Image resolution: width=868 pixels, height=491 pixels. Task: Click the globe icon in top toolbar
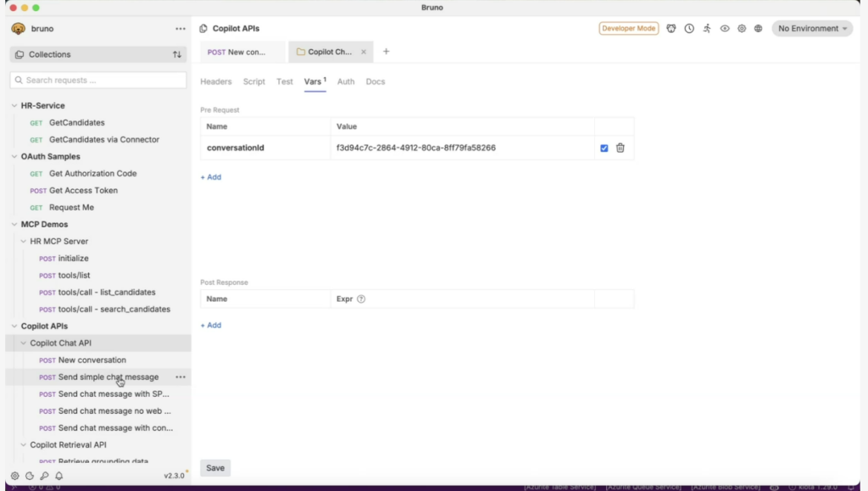(758, 29)
